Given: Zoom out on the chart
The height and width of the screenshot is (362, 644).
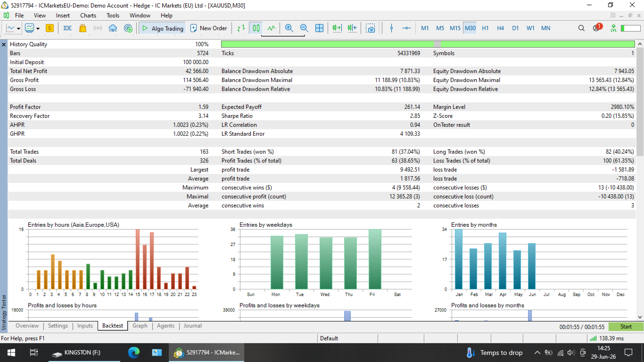Looking at the screenshot, I should (304, 28).
